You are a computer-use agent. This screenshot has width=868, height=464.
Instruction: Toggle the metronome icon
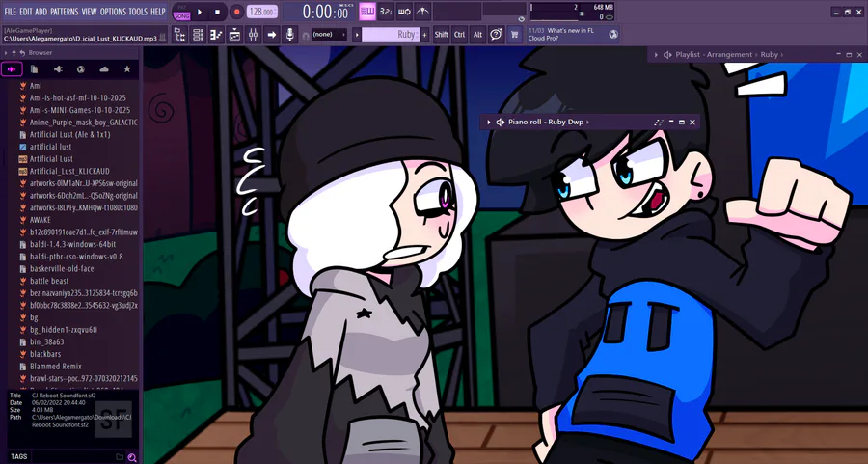(x=422, y=11)
